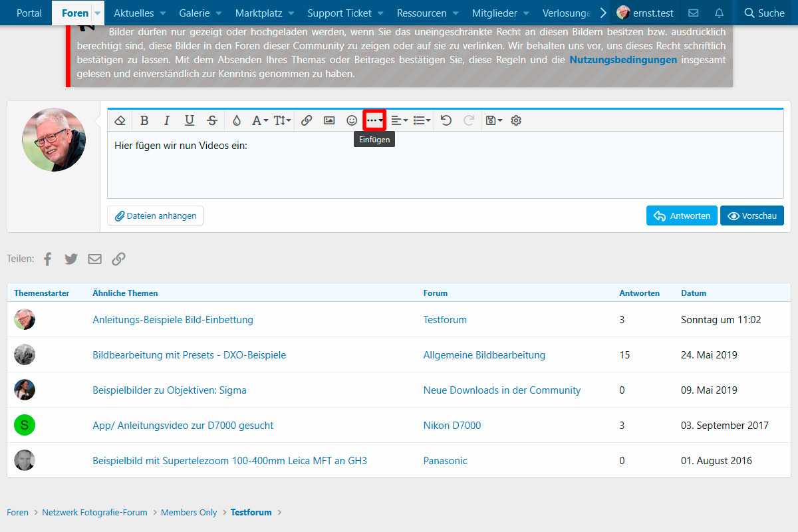Open the text alignment dropdown

tap(399, 120)
